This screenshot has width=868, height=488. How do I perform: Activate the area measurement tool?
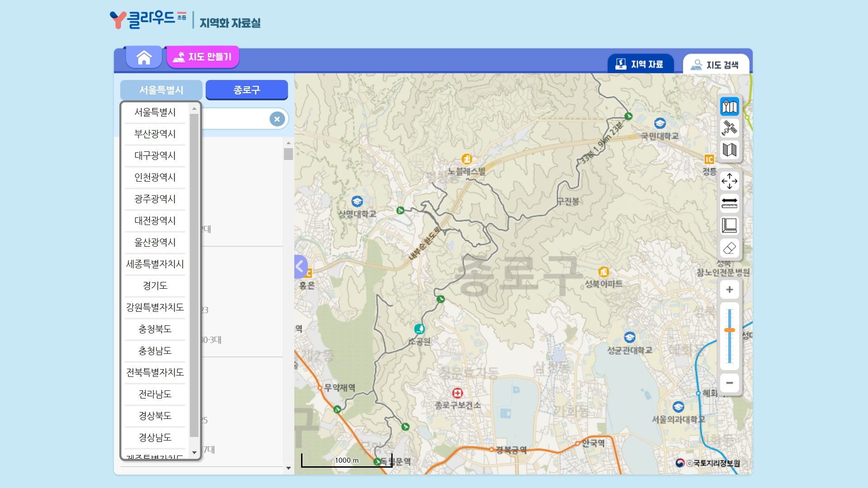click(x=729, y=225)
